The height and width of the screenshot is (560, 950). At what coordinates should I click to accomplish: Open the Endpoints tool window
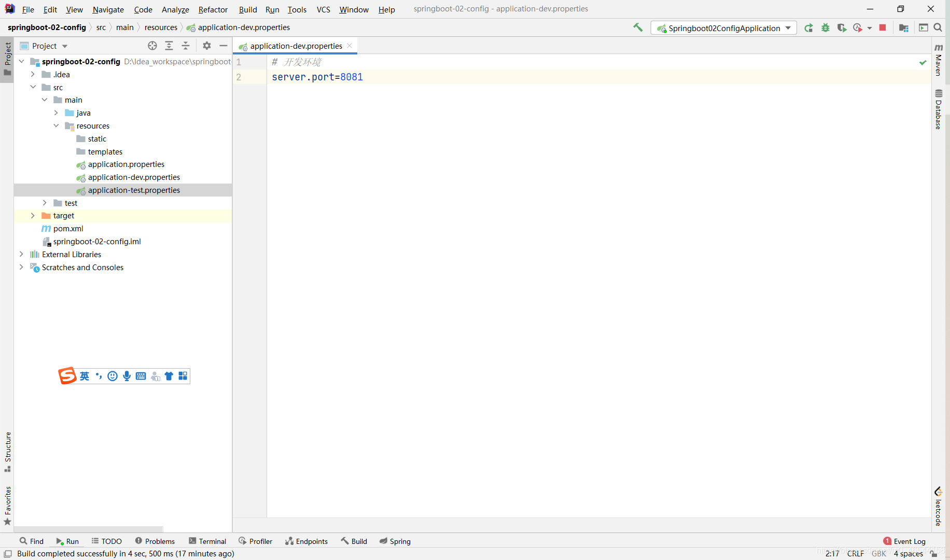click(x=306, y=541)
